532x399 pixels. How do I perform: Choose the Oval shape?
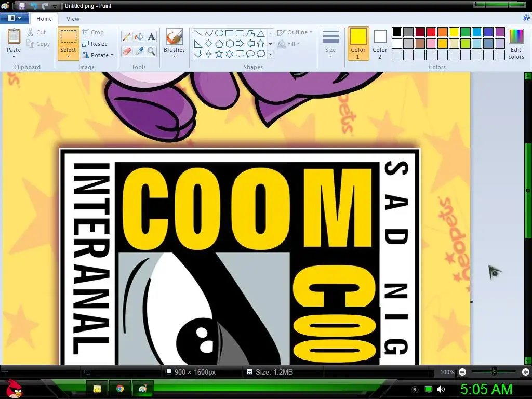coord(219,33)
